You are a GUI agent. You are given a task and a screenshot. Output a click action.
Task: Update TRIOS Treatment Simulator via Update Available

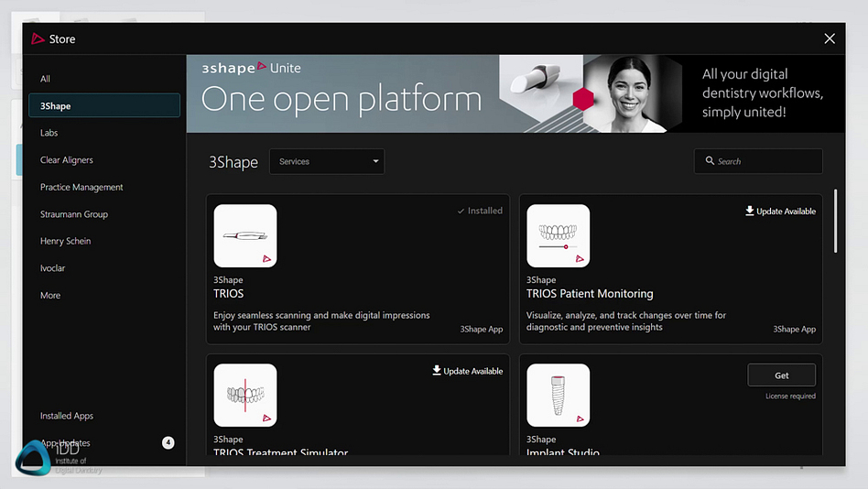pyautogui.click(x=468, y=371)
